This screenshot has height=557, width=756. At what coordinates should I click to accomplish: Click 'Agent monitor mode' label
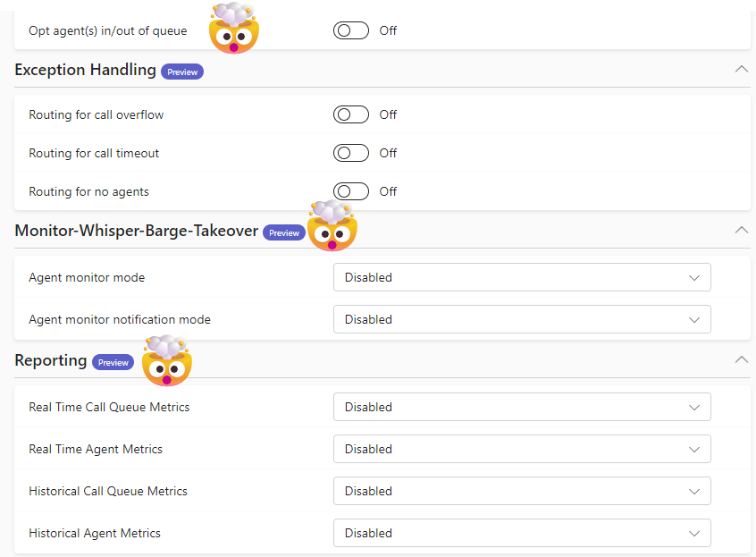87,278
